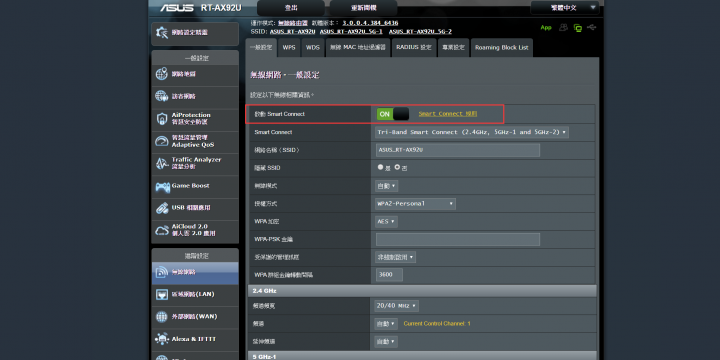Click the 網路地圖 network map globe icon
This screenshot has height=360, width=720.
pyautogui.click(x=162, y=74)
